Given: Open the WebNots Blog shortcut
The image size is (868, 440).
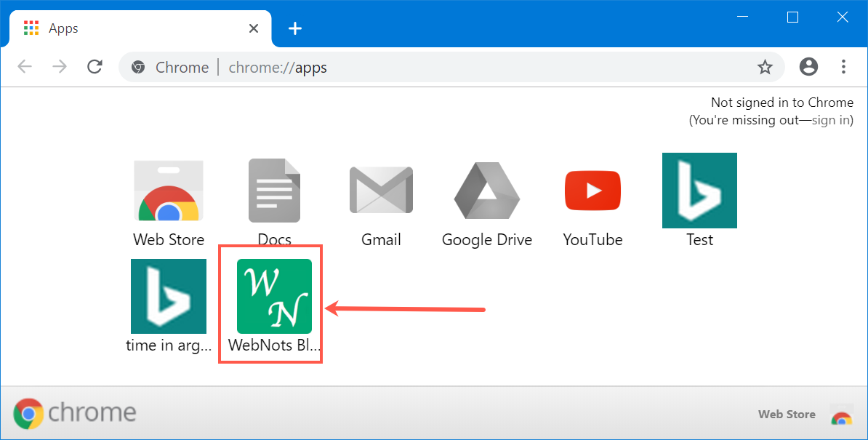Looking at the screenshot, I should (x=274, y=296).
